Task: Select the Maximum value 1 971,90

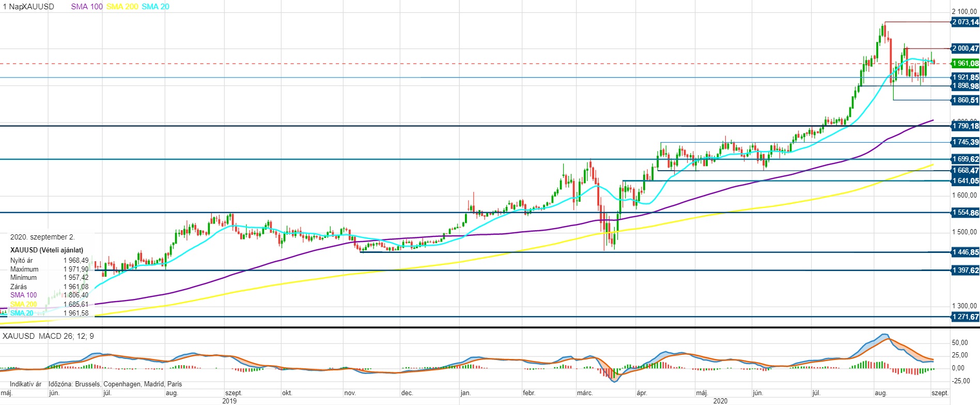Action: point(76,269)
